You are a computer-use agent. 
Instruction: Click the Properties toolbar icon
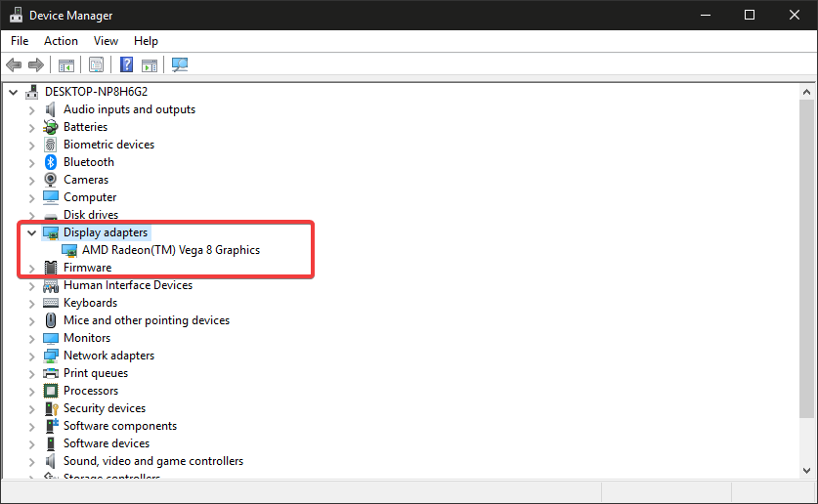(96, 65)
